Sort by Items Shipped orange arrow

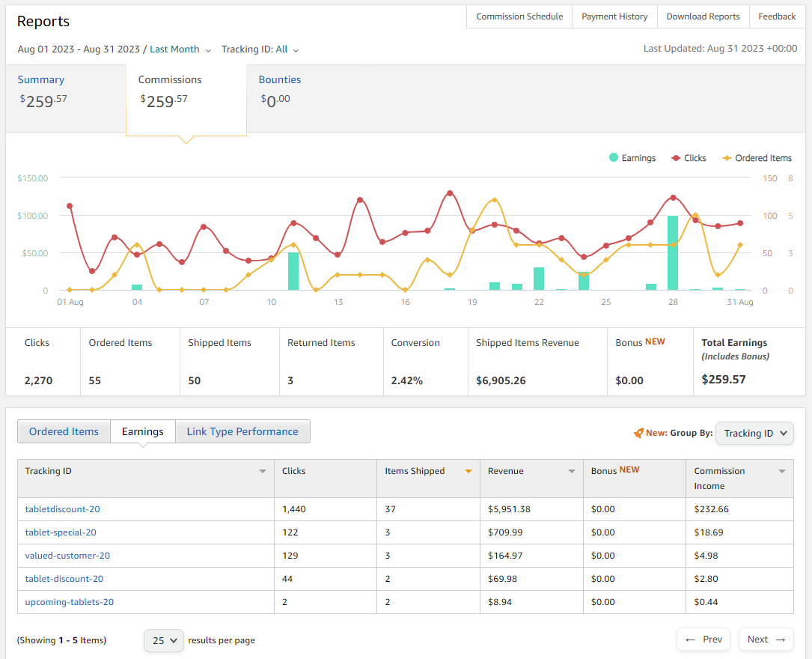468,472
